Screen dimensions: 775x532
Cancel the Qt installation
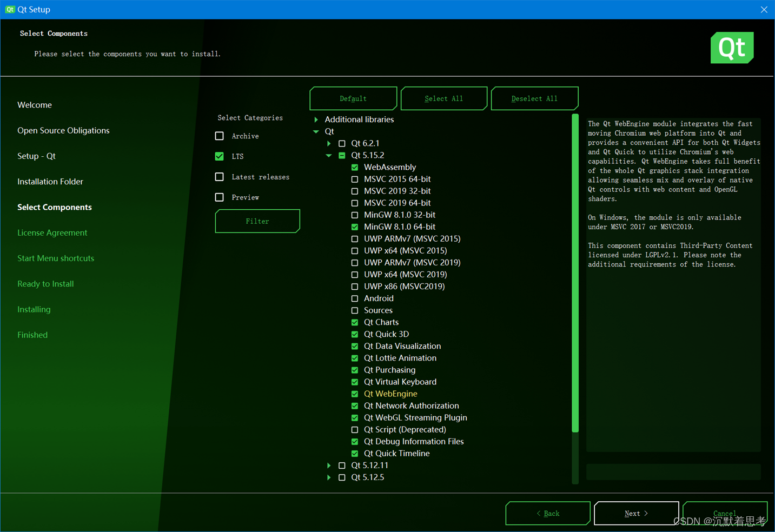725,513
